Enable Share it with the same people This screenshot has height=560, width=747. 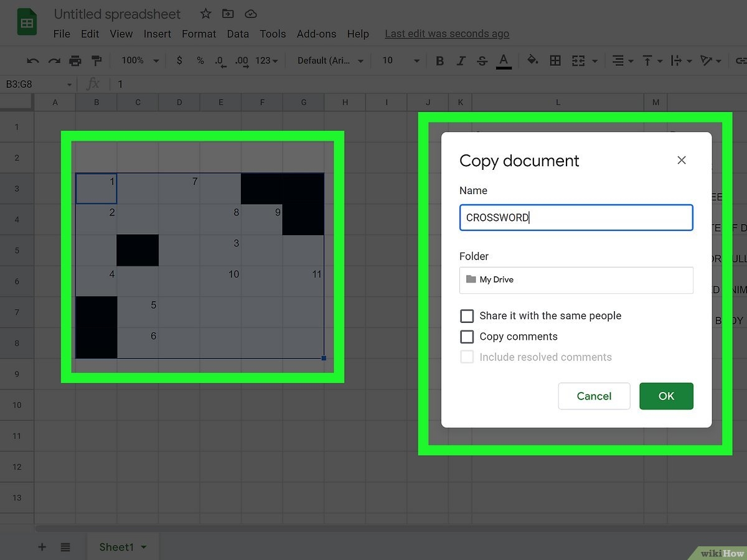click(467, 316)
